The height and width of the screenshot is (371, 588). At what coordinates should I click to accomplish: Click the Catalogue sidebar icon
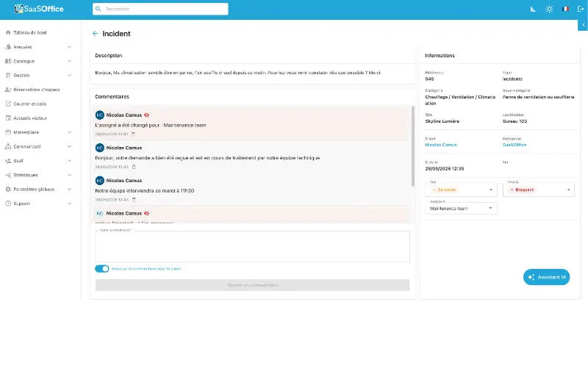pos(8,61)
